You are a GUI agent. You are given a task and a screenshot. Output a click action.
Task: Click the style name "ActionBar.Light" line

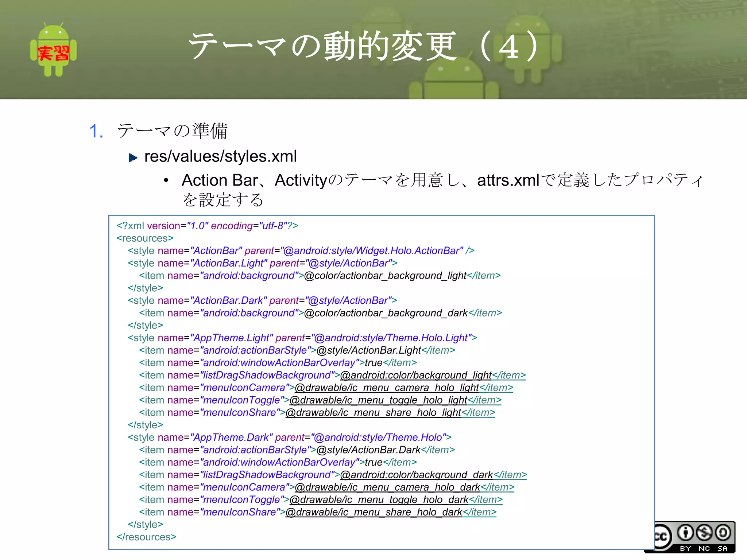coord(263,263)
